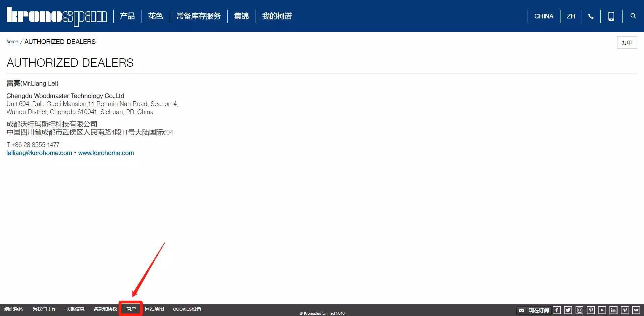644x316 pixels.
Task: Click the 打印 print button
Action: 627,42
